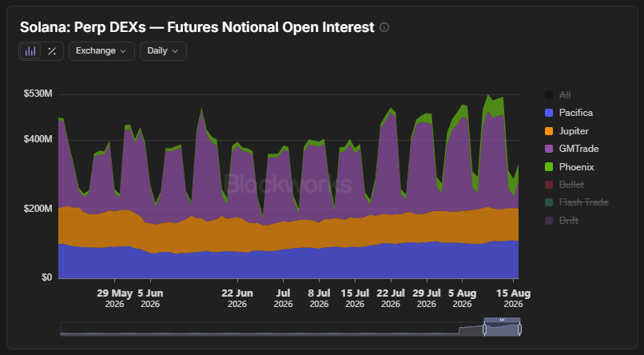Viewport: 644px width, 355px height.
Task: Click the blue Pacifica color swatch
Action: [x=549, y=113]
